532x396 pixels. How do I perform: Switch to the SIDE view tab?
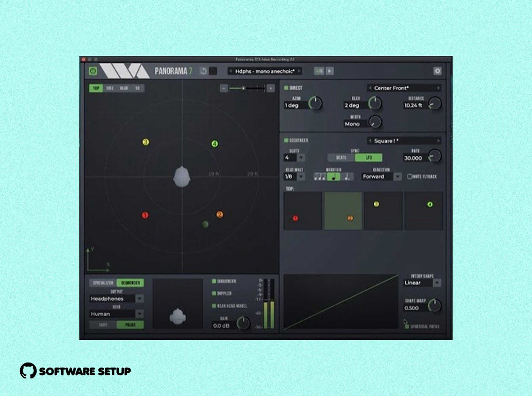tap(110, 88)
